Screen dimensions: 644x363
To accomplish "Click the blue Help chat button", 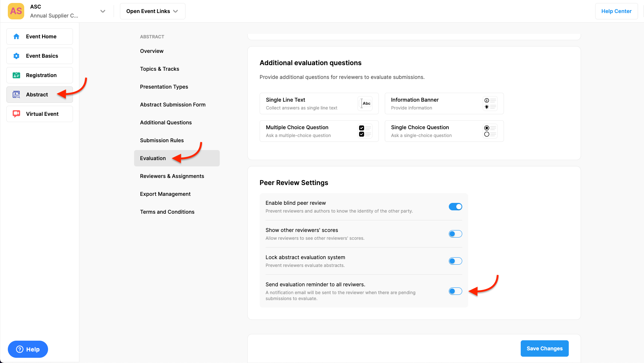I will click(28, 349).
